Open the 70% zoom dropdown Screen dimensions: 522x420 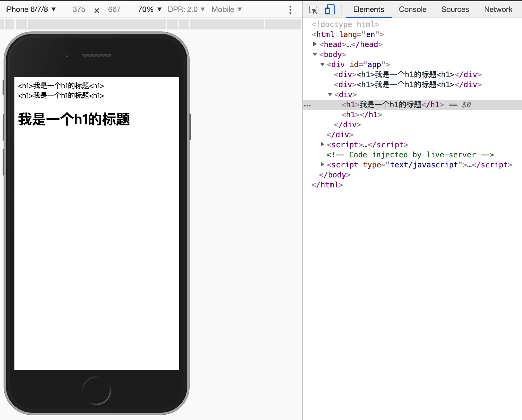point(150,9)
